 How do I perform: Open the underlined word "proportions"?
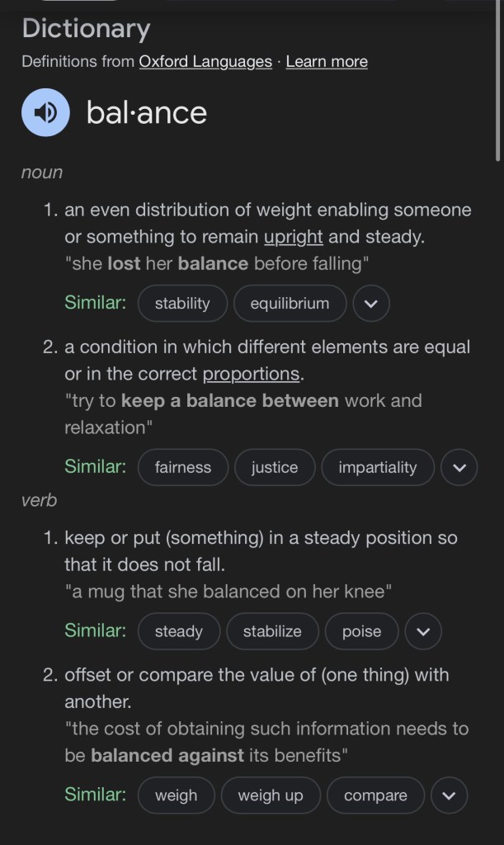pyautogui.click(x=251, y=374)
